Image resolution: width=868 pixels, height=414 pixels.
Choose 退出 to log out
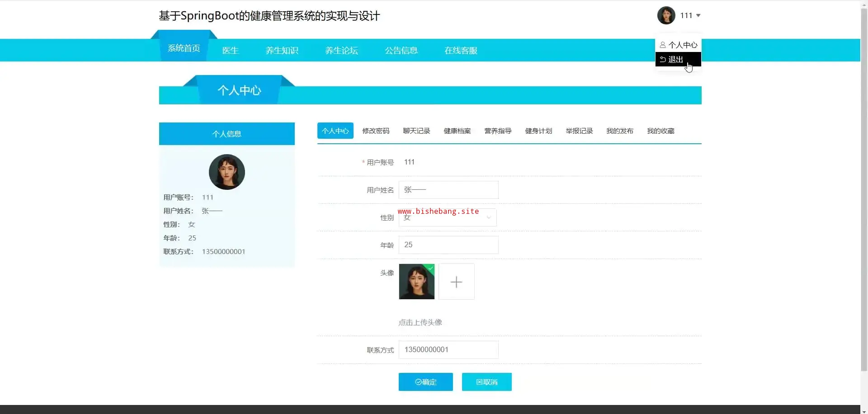675,59
